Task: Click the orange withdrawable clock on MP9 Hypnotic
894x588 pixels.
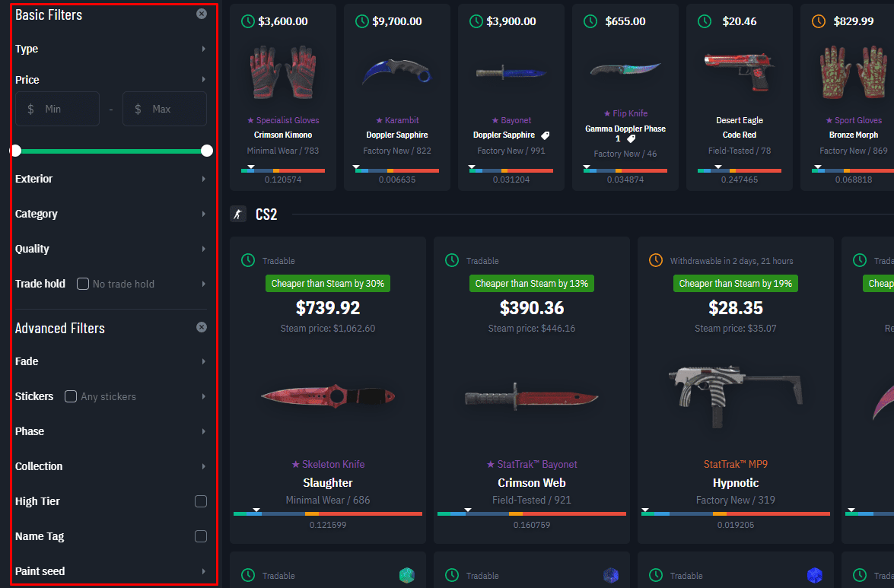Action: [656, 260]
